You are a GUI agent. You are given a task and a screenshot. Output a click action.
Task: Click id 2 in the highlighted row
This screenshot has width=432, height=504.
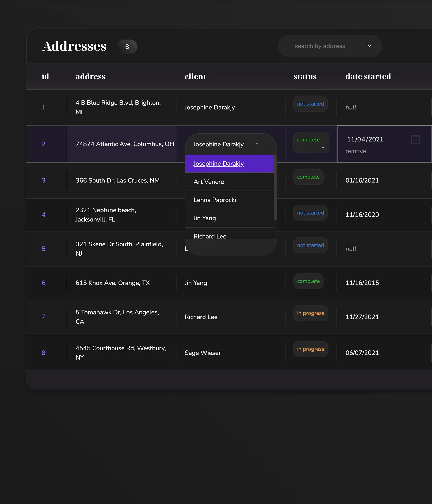43,144
